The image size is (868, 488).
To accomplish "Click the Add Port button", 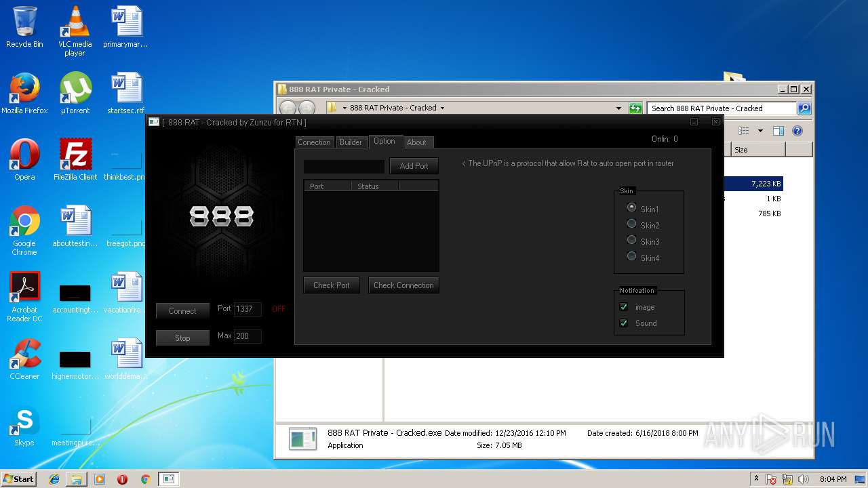I will 414,166.
